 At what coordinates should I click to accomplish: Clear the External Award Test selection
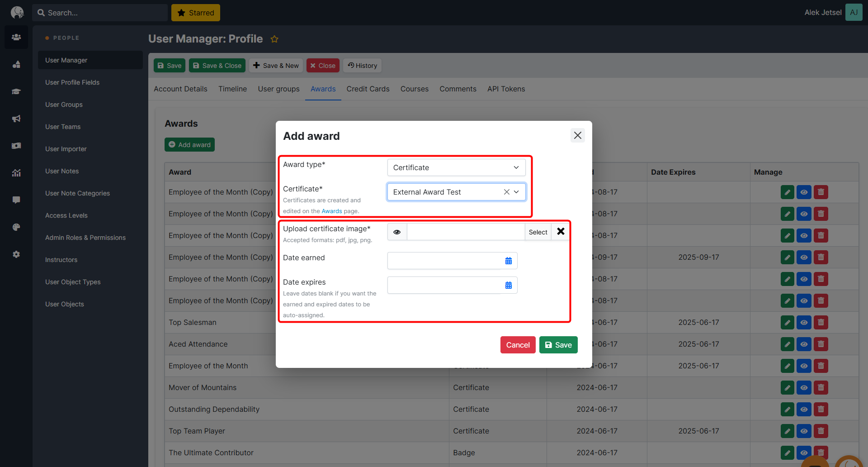pyautogui.click(x=506, y=192)
